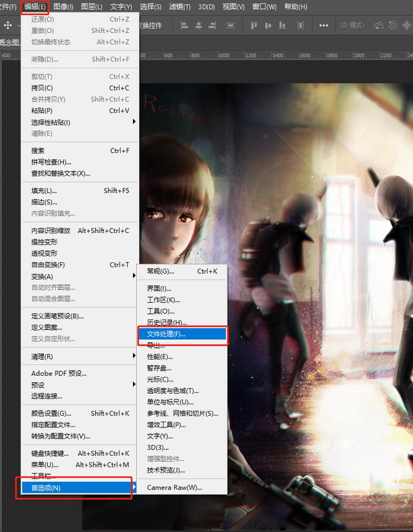Choose 填充(L)... menu entry
413x532 pixels.
(80, 190)
